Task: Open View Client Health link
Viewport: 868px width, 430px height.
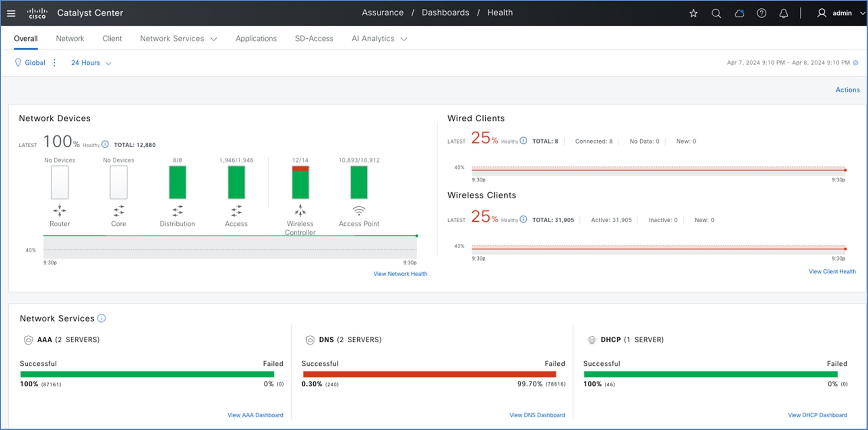Action: 832,271
